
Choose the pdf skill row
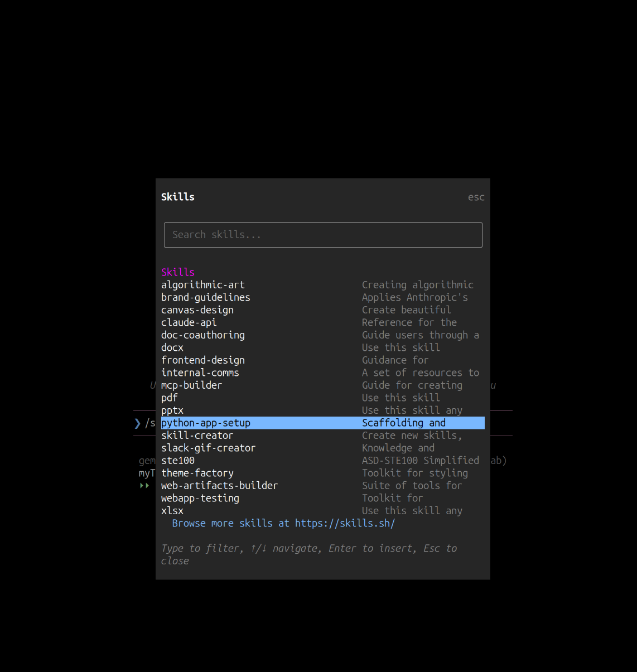(323, 398)
